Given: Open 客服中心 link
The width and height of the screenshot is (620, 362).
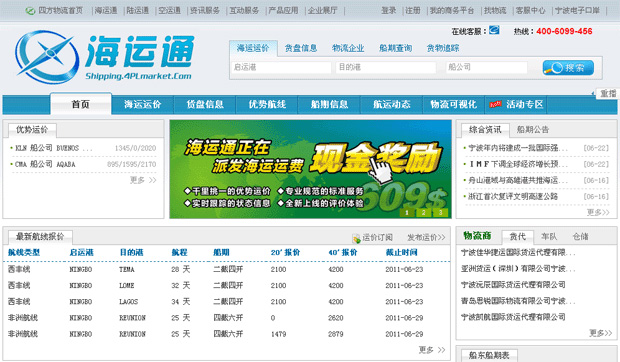Looking at the screenshot, I should tap(530, 11).
